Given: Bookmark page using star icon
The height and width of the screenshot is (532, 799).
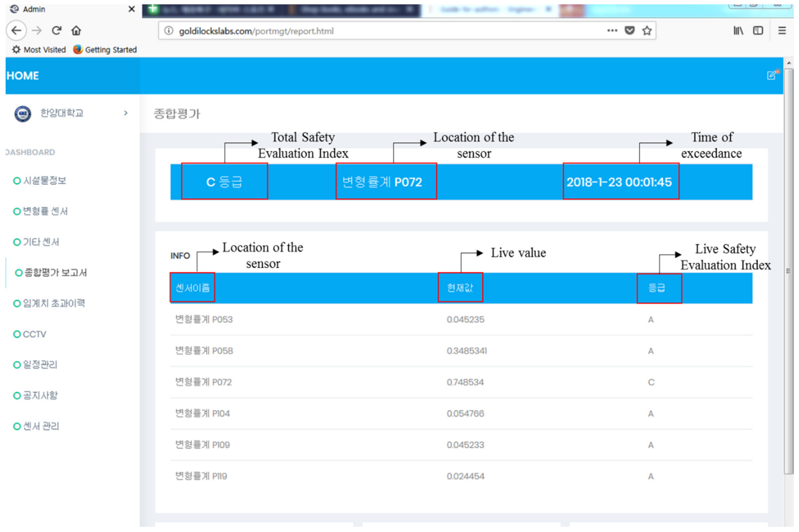Looking at the screenshot, I should [x=647, y=31].
